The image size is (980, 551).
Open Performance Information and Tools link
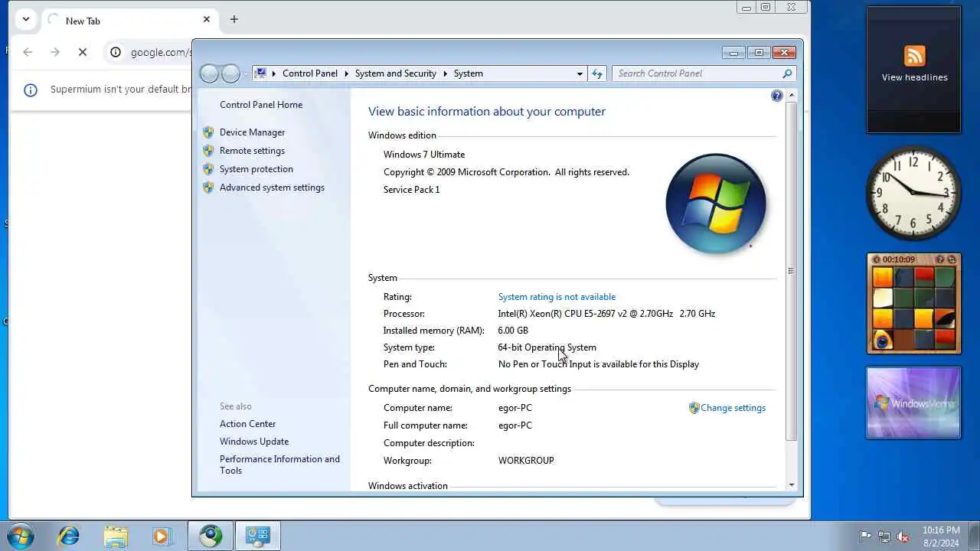click(x=279, y=465)
